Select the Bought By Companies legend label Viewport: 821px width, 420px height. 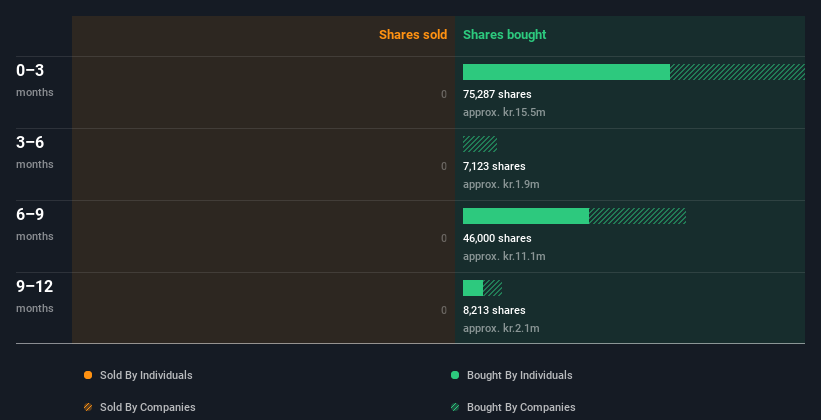pos(521,407)
